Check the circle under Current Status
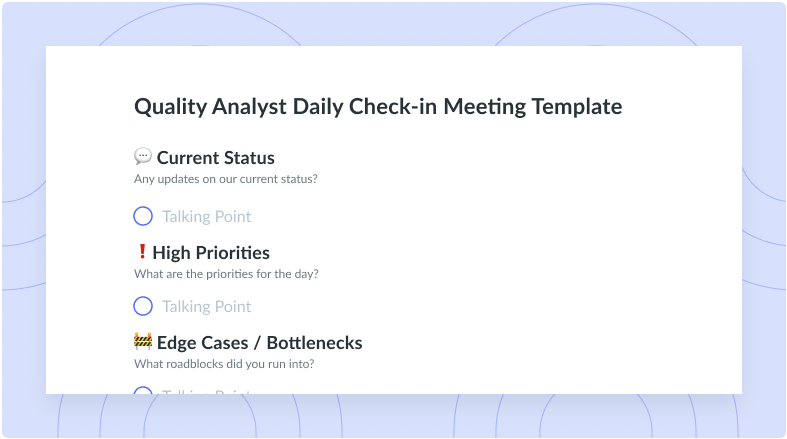Image resolution: width=787 pixels, height=439 pixels. [x=143, y=216]
